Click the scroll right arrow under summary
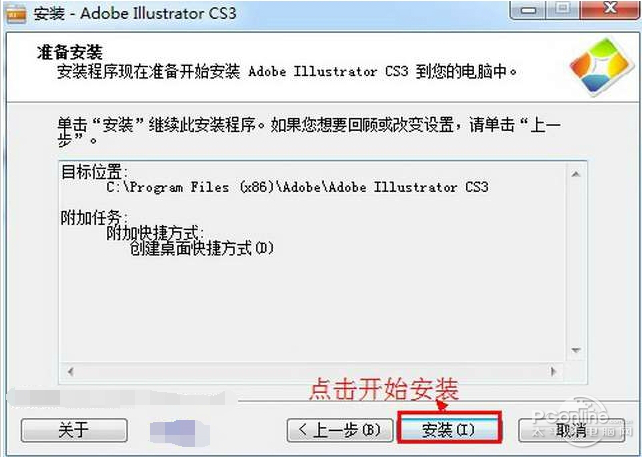The height and width of the screenshot is (457, 642). 553,371
